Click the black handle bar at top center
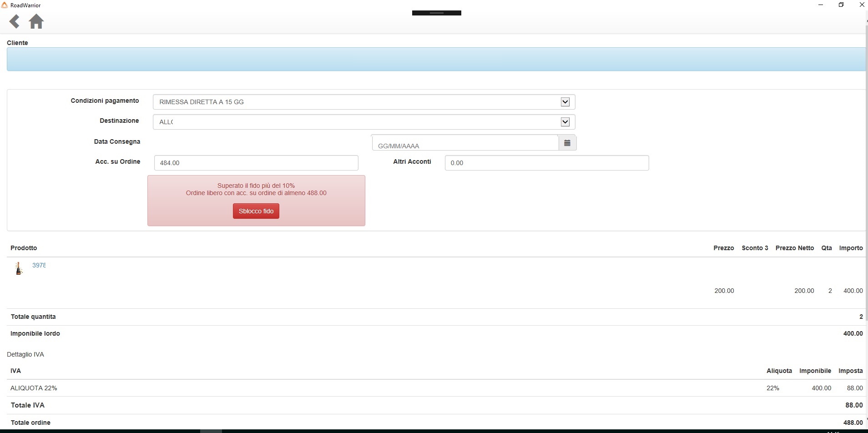The width and height of the screenshot is (868, 433). [436, 13]
